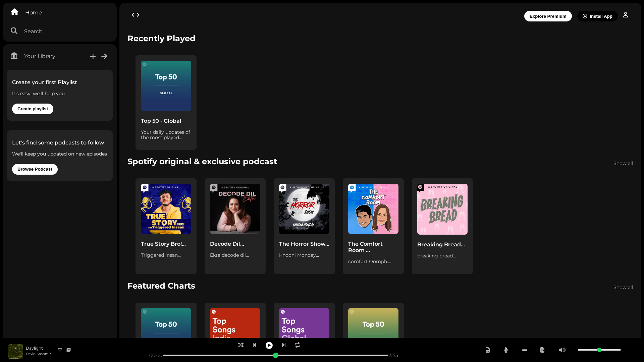Image resolution: width=644 pixels, height=362 pixels.
Task: Toggle repeat mode
Action: pyautogui.click(x=298, y=345)
